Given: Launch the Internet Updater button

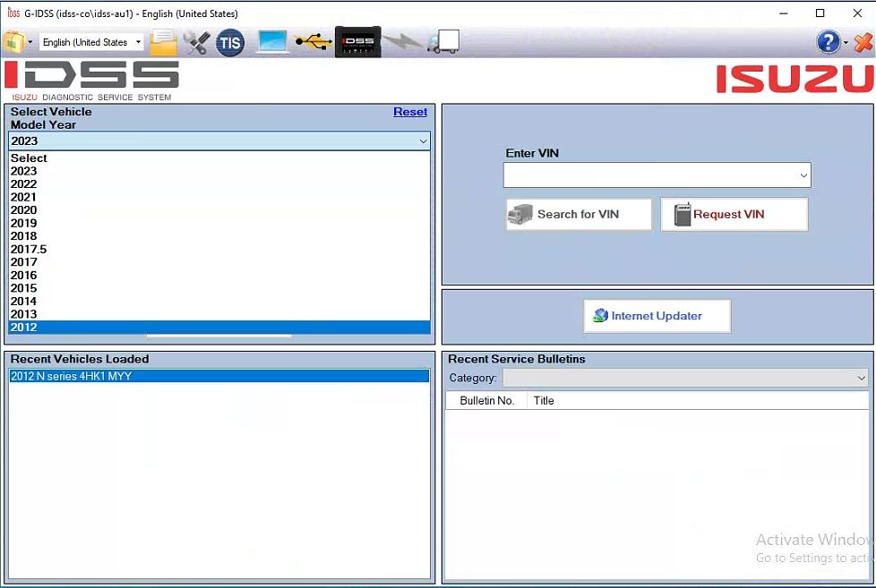Looking at the screenshot, I should tap(657, 316).
